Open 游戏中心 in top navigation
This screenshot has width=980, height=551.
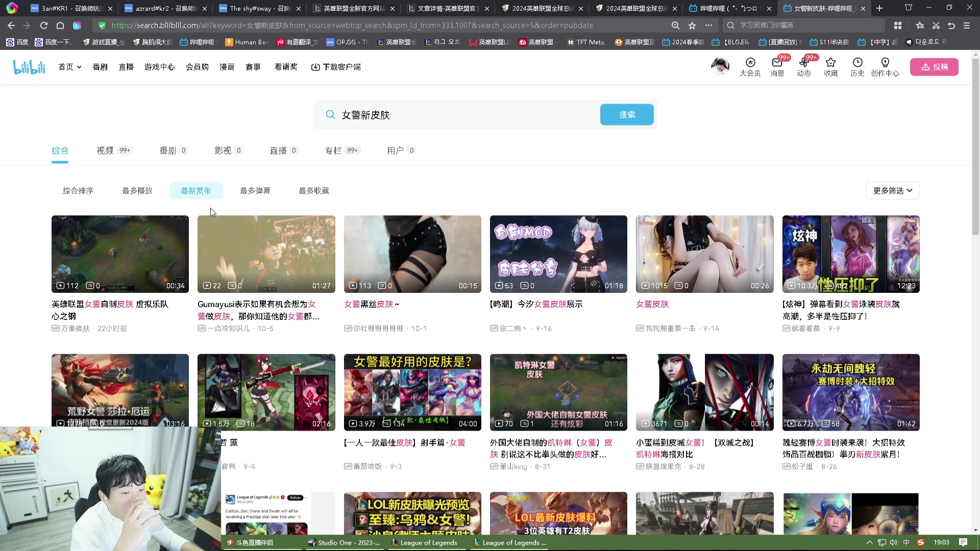tap(160, 67)
